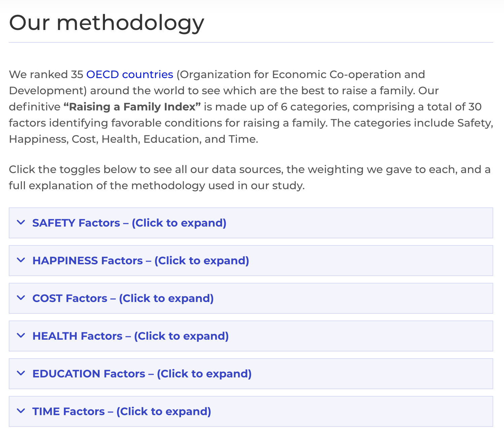Open the OECD countries link

click(129, 74)
